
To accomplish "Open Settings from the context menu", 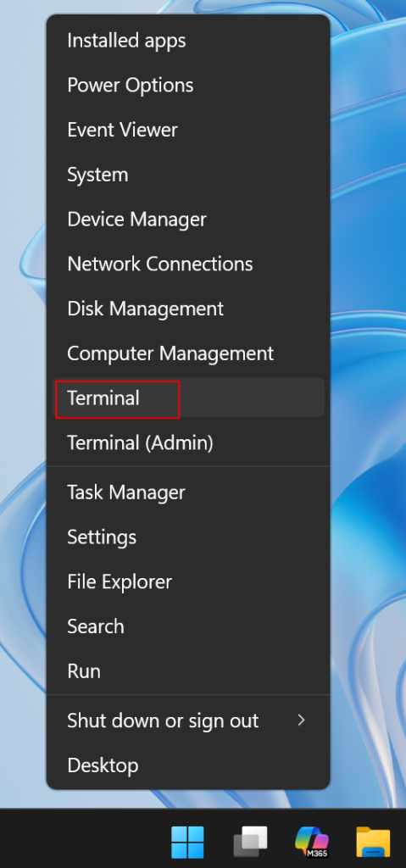I will pos(188,537).
